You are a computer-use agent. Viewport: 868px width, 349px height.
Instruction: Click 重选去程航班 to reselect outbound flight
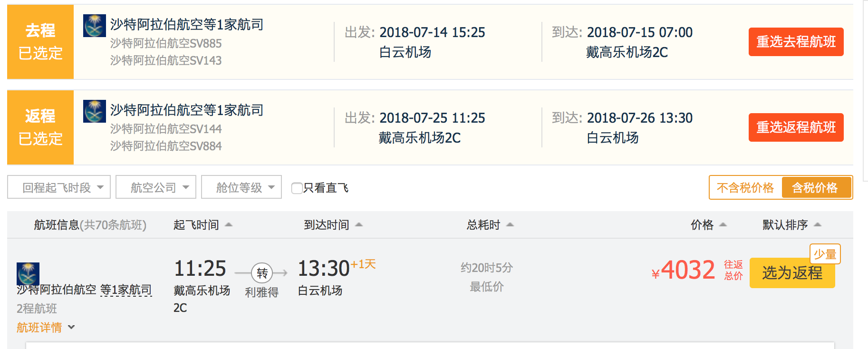tap(796, 42)
